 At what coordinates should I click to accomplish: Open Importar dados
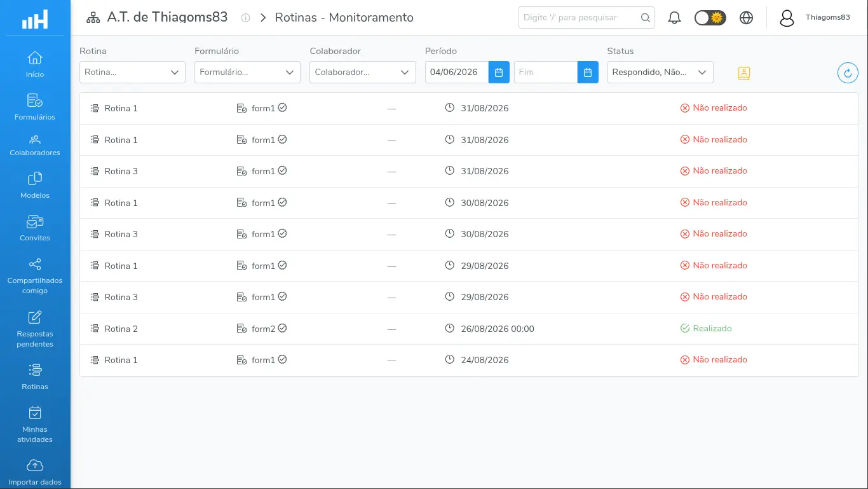pyautogui.click(x=35, y=472)
